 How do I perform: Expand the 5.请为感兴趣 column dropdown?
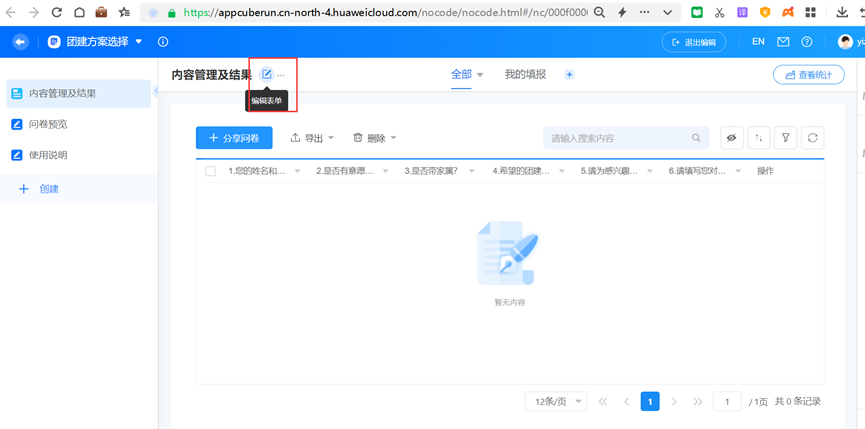[x=650, y=171]
